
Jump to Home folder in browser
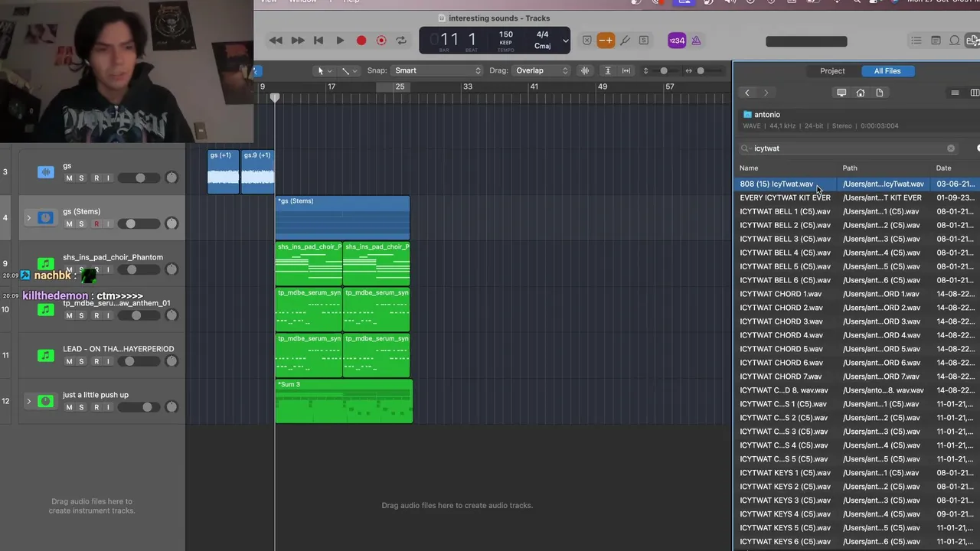861,93
